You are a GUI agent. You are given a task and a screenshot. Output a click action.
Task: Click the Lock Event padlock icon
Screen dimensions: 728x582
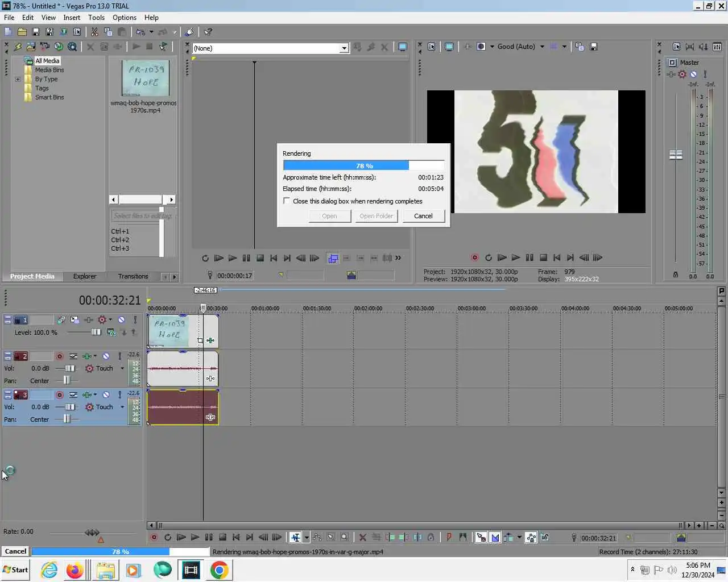pyautogui.click(x=431, y=537)
